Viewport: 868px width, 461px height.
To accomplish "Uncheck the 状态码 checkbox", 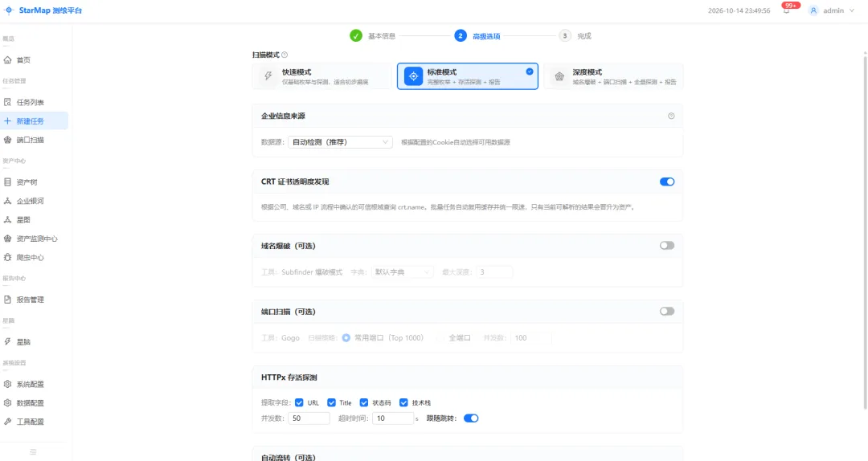I will pyautogui.click(x=364, y=402).
